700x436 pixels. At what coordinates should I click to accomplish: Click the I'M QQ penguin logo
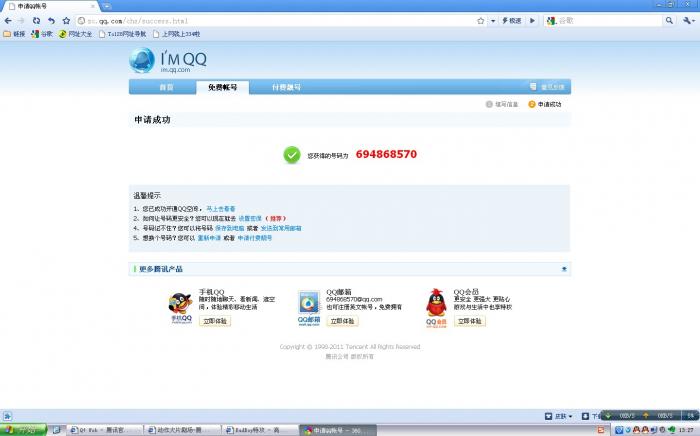pyautogui.click(x=168, y=61)
